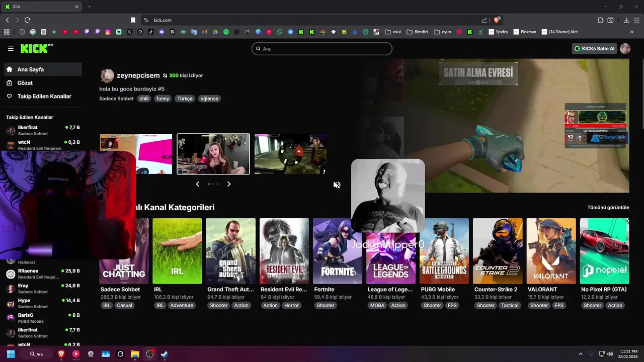The height and width of the screenshot is (362, 644).
Task: Open zeynepcisem channel name link
Action: point(138,75)
